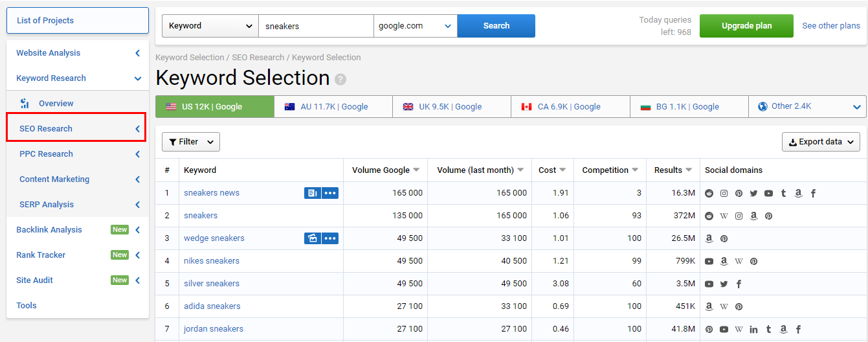Open the Keyword search type dropdown

(x=210, y=26)
